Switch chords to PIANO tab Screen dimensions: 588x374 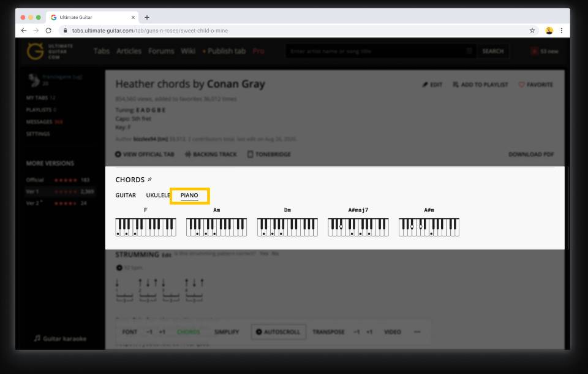point(189,195)
